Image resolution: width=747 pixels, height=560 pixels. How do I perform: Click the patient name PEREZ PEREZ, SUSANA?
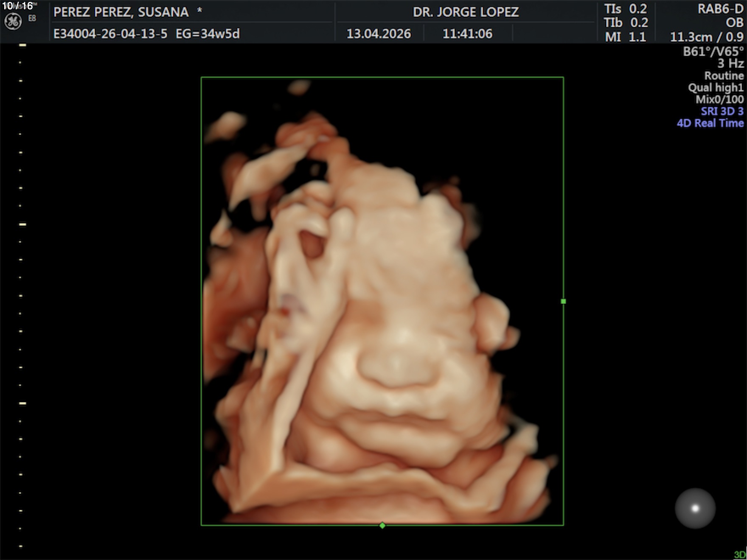[x=121, y=12]
